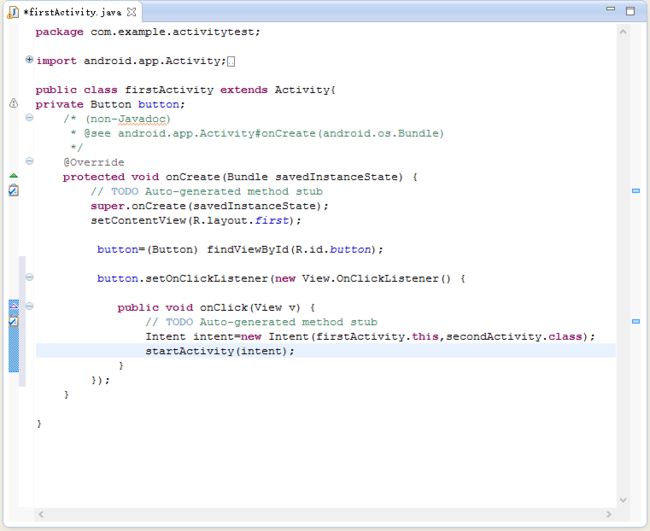Click the vertical scrollbar down arrow
Screen dimensions: 650x531
click(x=623, y=500)
